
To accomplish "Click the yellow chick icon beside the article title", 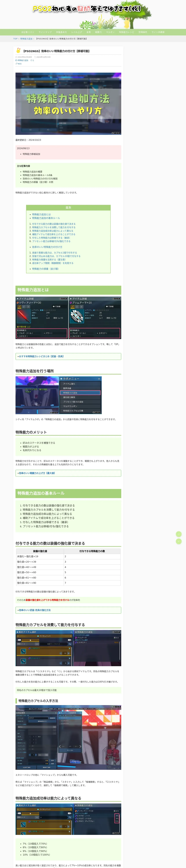I will (18, 50).
